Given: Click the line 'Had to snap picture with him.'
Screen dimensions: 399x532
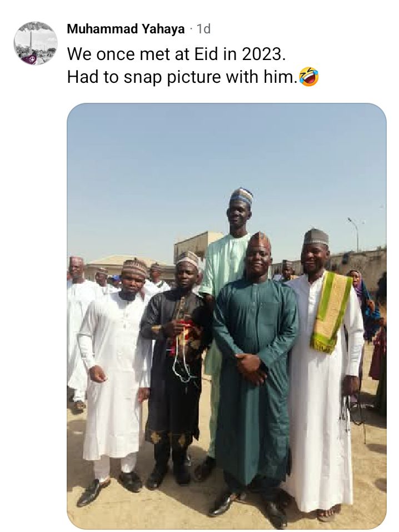Looking at the screenshot, I should click(182, 77).
